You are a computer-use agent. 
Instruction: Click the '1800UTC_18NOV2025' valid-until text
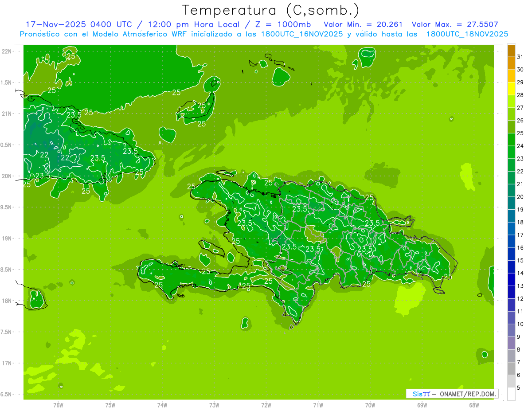tap(467, 34)
